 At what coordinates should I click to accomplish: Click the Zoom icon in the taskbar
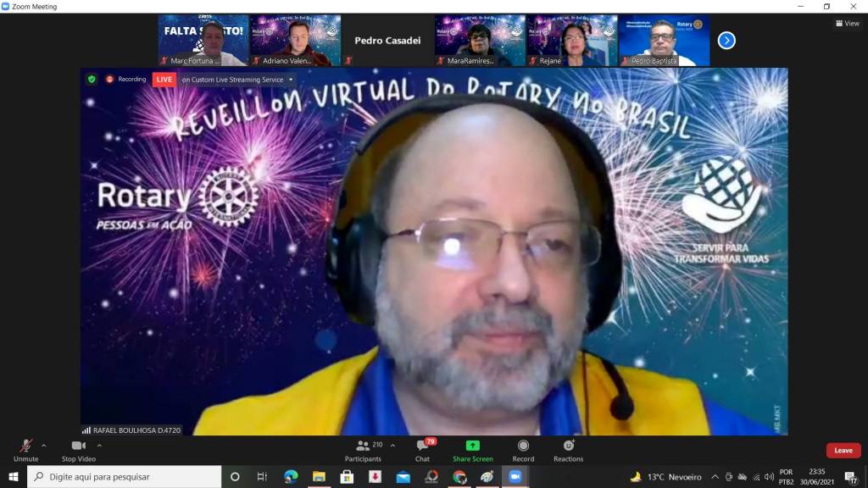515,477
